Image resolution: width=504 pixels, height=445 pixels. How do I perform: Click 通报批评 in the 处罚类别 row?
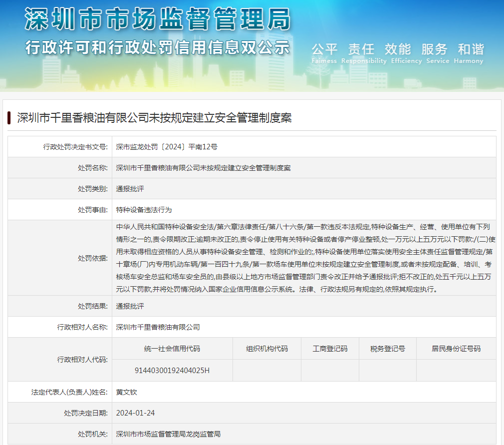130,189
